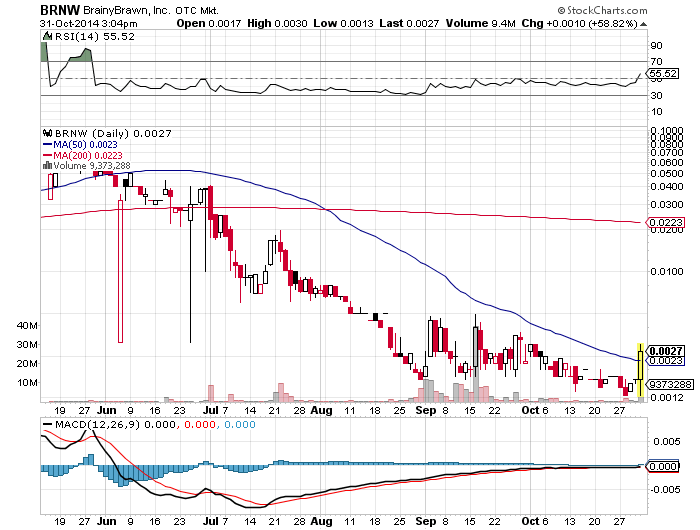This screenshot has width=700, height=530.
Task: Click the volume bars icon in legend
Action: 47,166
